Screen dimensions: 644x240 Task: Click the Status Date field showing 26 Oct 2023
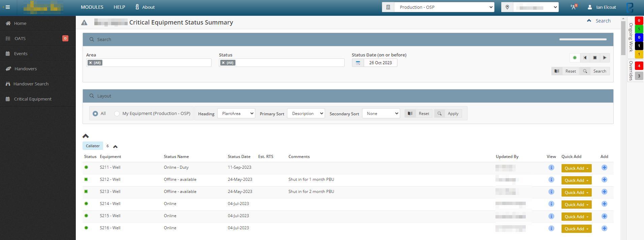click(380, 63)
